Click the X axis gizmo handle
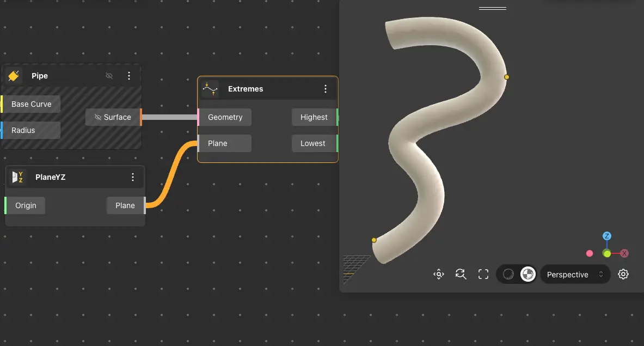The image size is (644, 346). click(624, 253)
